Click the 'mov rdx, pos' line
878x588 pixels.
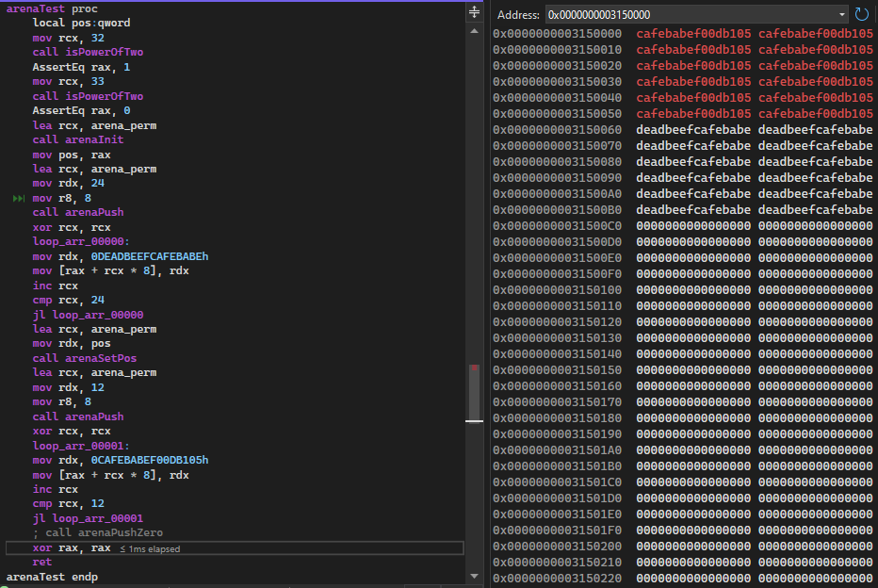[72, 343]
